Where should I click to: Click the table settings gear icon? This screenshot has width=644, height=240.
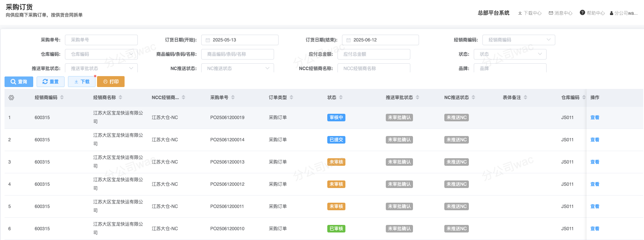[x=11, y=98]
